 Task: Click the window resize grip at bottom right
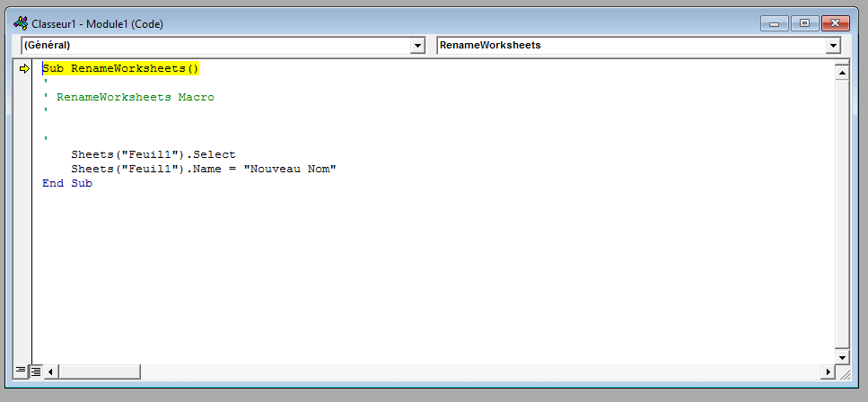(x=845, y=374)
